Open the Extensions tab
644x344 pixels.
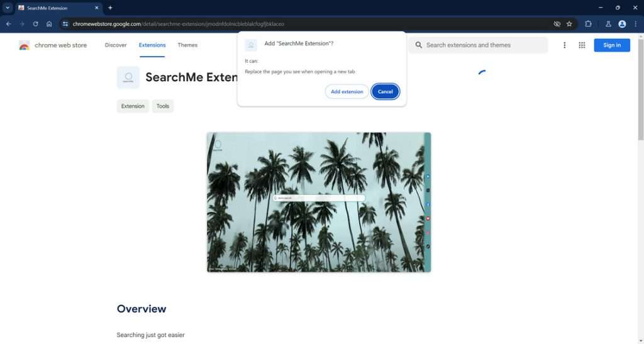tap(152, 45)
